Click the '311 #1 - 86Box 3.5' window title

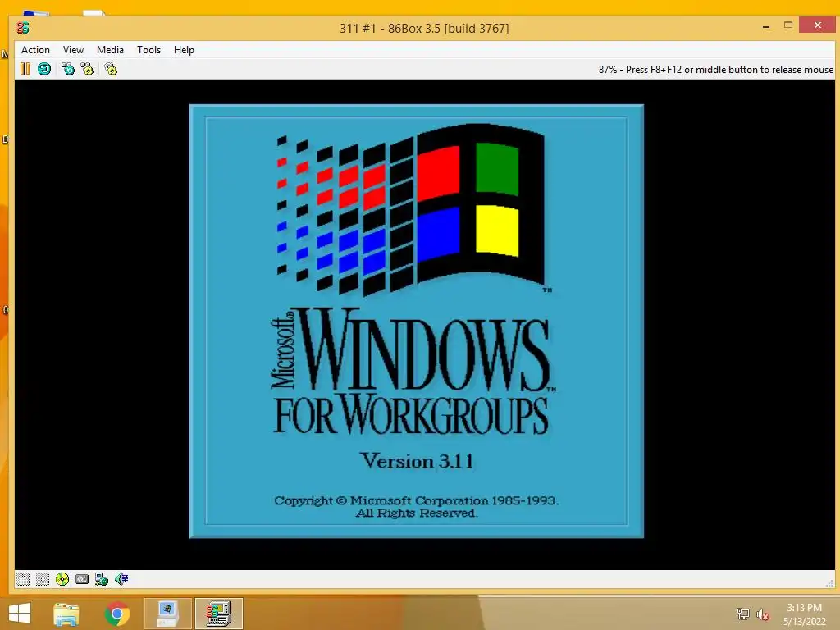424,29
